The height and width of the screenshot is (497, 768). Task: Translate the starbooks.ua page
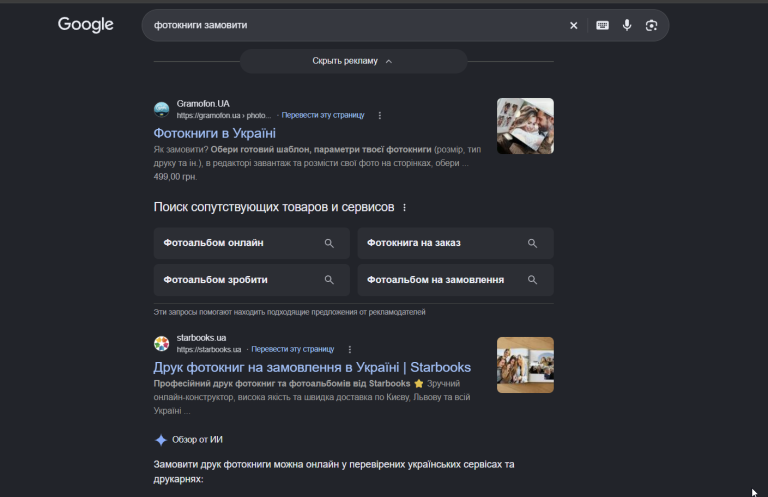pyautogui.click(x=292, y=349)
